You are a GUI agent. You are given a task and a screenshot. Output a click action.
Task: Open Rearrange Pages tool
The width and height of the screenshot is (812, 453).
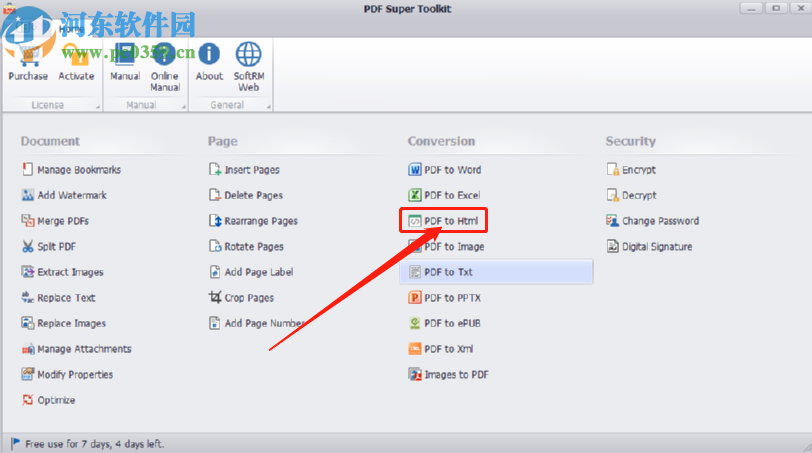coord(253,221)
